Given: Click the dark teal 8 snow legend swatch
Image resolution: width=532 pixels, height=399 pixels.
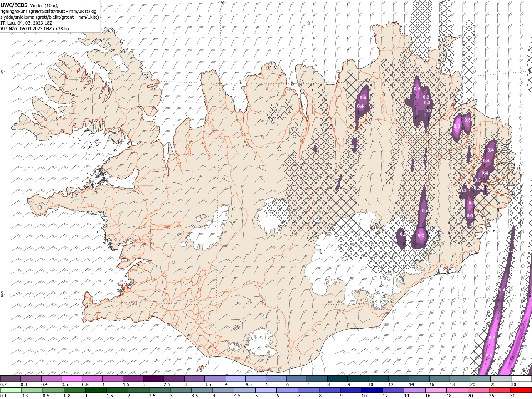Looking at the screenshot, I should [337, 379].
